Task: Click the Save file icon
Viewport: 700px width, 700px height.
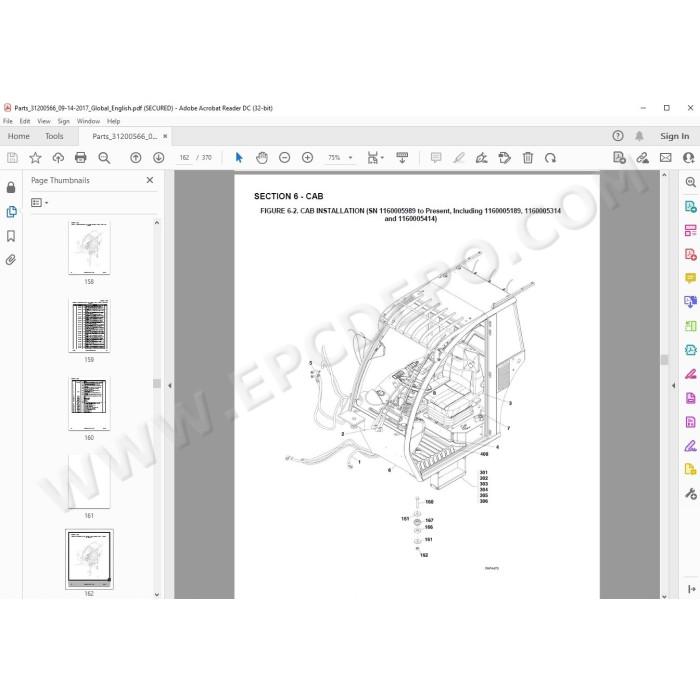Action: click(12, 158)
